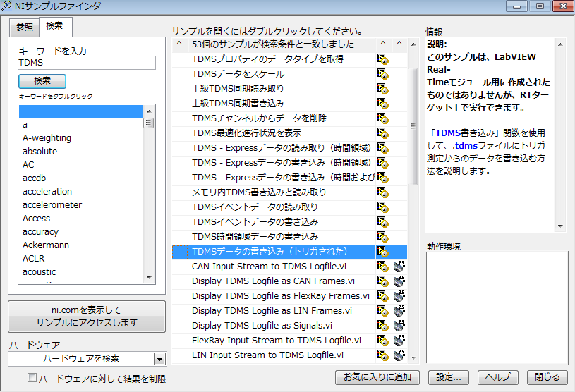Image resolution: width=575 pixels, height=392 pixels.
Task: Click hardware icon beside Display TDMS Logfile as CAN Frames.vi
Action: 399,281
